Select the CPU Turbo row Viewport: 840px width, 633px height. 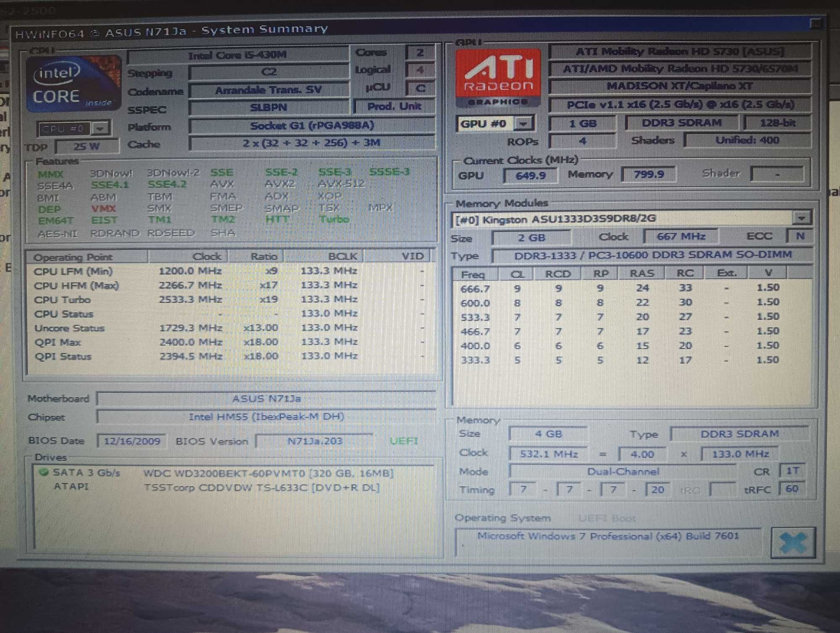pos(230,300)
